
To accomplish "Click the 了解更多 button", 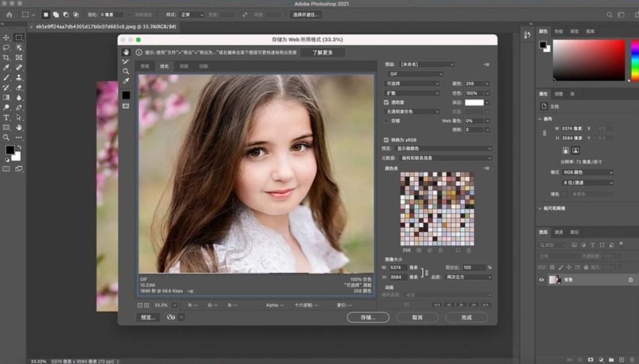I will point(322,53).
